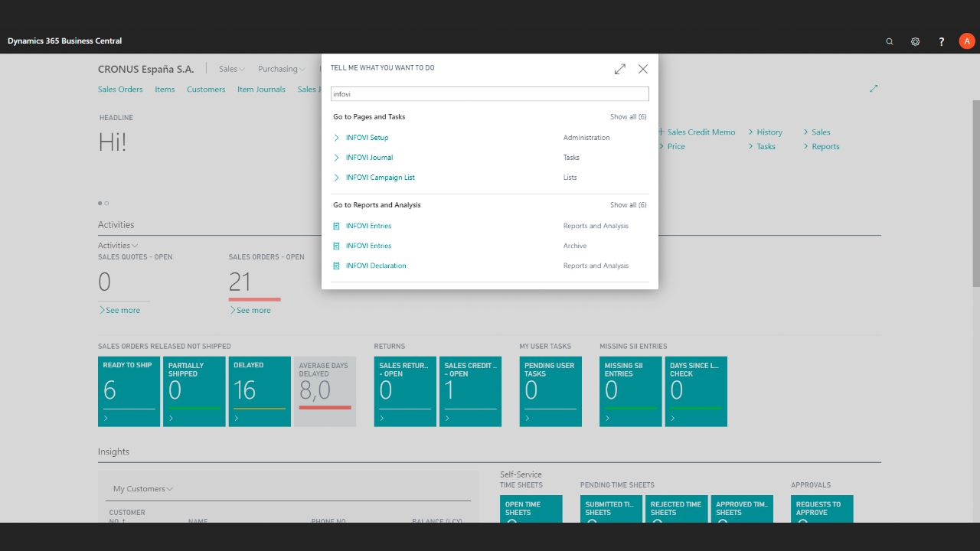Open the Customers link
Viewport: 980px width, 551px height.
206,90
